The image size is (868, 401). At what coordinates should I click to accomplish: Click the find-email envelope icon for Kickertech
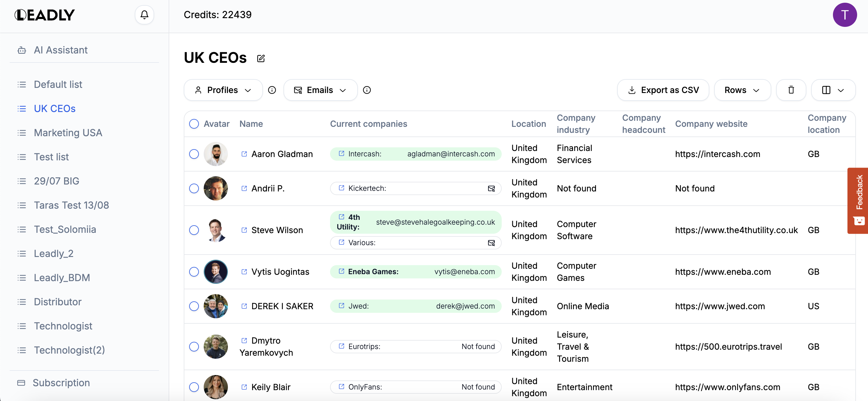click(x=491, y=188)
